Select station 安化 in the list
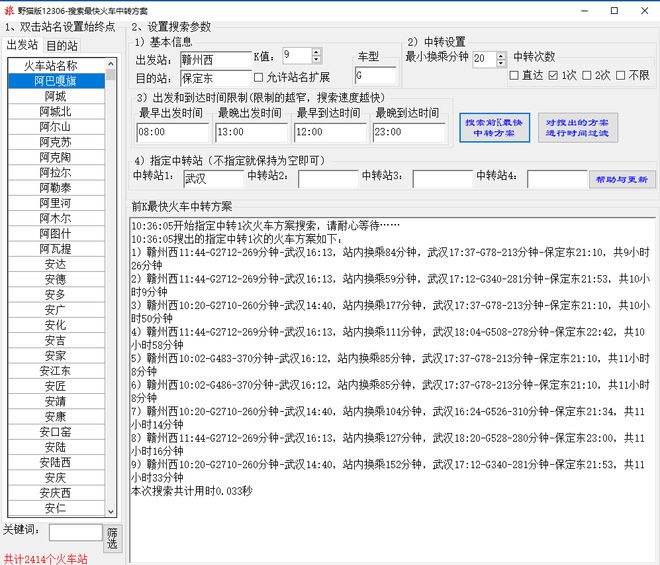Viewport: 660px width, 565px height. click(x=56, y=325)
